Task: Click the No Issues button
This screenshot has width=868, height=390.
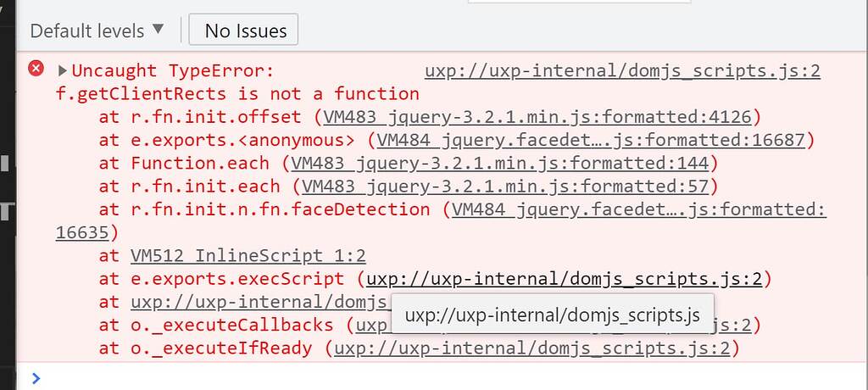Action: click(x=243, y=30)
